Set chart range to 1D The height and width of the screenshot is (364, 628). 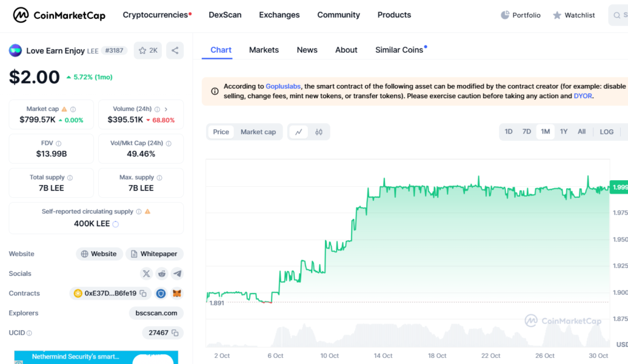(x=508, y=132)
